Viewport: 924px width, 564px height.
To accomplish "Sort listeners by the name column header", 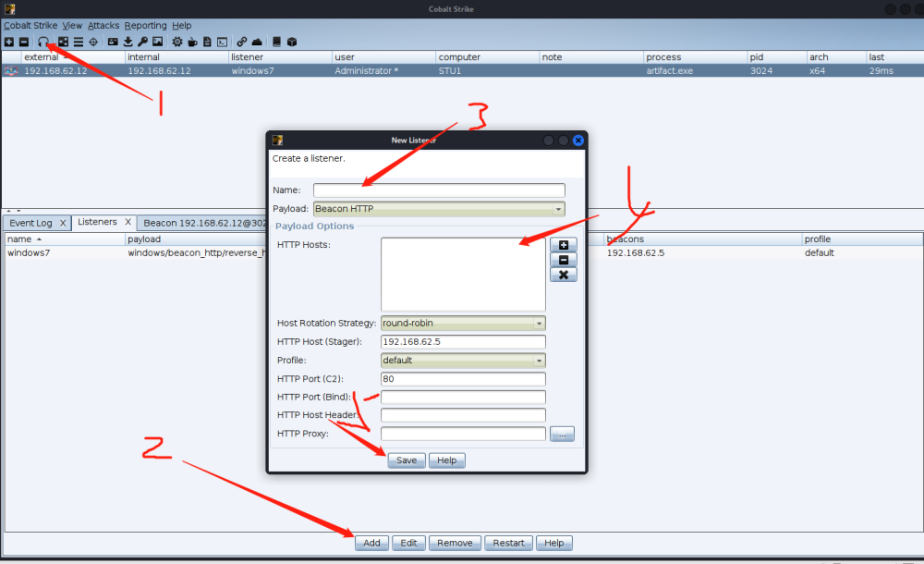I will (x=65, y=239).
